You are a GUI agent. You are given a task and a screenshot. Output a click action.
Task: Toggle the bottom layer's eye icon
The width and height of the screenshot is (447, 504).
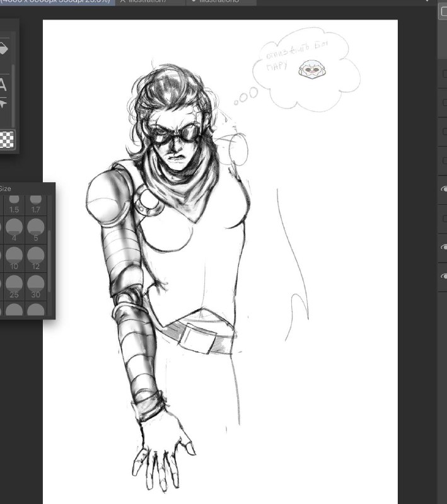coord(444,276)
